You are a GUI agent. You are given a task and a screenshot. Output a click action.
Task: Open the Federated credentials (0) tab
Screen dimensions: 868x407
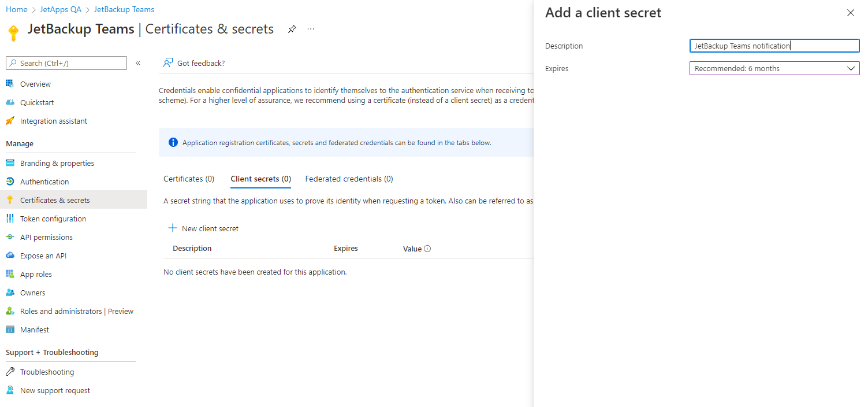point(349,179)
